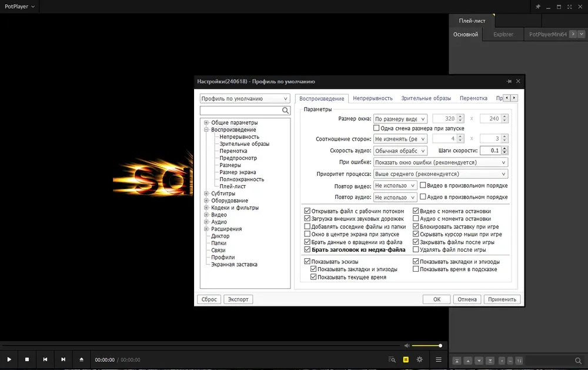Open the settings gear in control bar

420,359
